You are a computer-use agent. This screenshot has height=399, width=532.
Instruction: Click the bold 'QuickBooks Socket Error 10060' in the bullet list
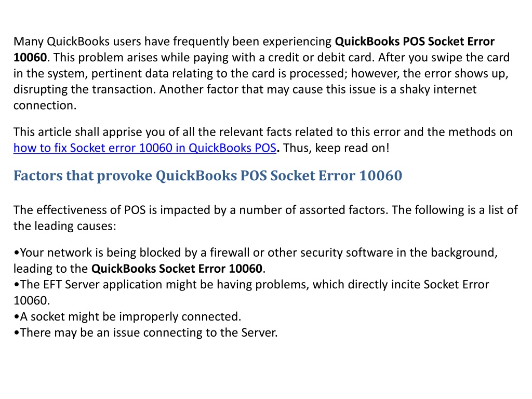pyautogui.click(x=177, y=269)
